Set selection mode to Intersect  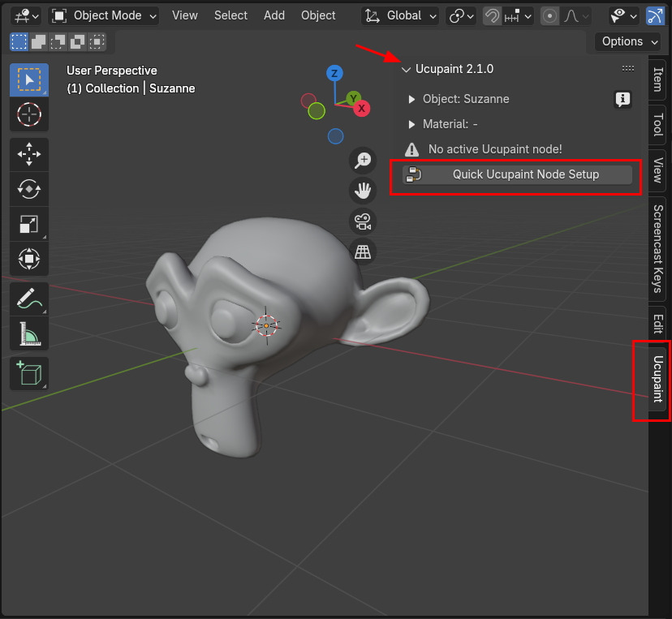pos(97,41)
